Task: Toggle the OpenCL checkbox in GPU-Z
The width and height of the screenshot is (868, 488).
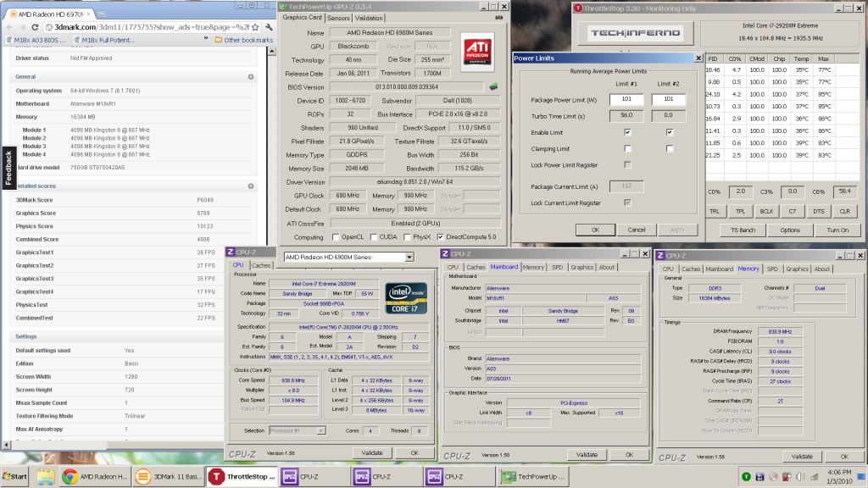Action: point(336,237)
